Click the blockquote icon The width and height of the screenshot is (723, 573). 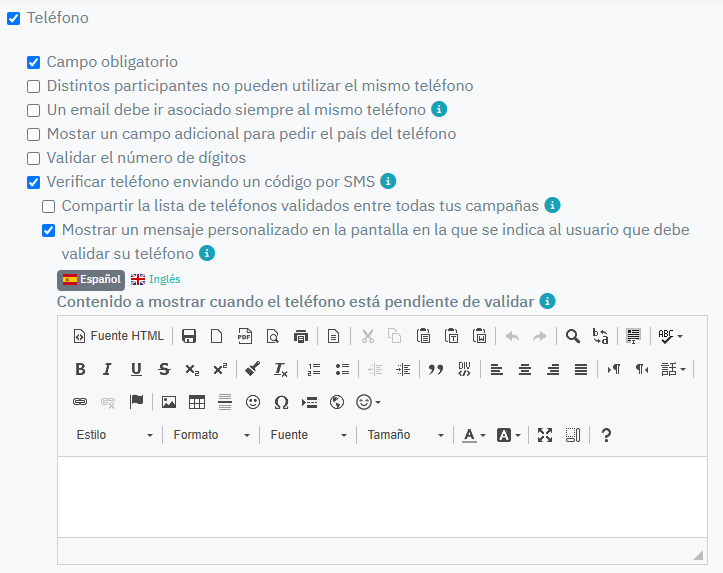[435, 369]
